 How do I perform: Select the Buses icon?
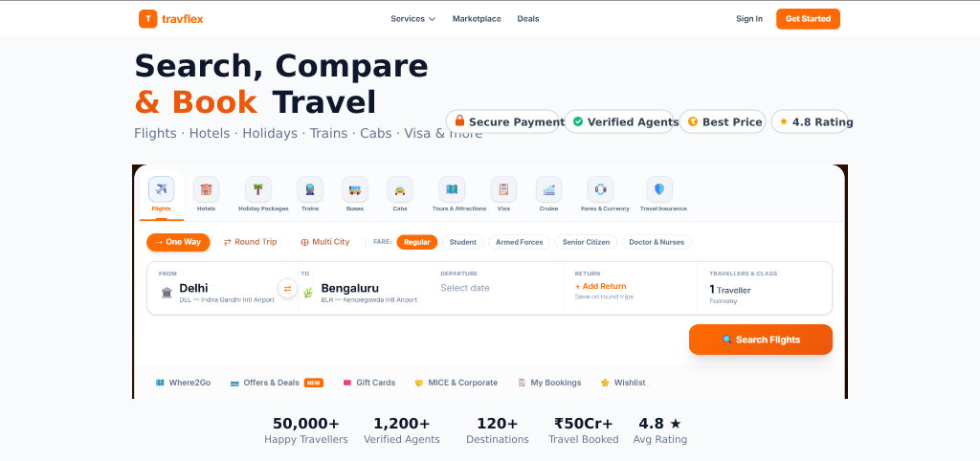[x=355, y=189]
